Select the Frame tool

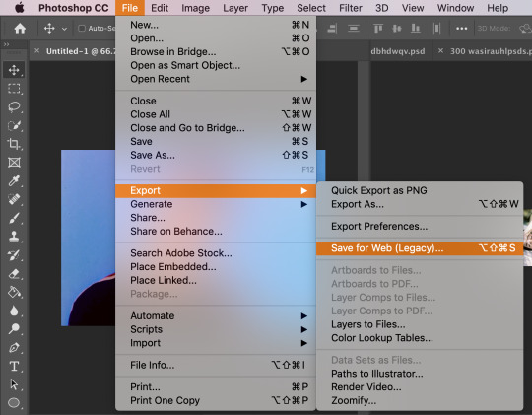coord(14,163)
